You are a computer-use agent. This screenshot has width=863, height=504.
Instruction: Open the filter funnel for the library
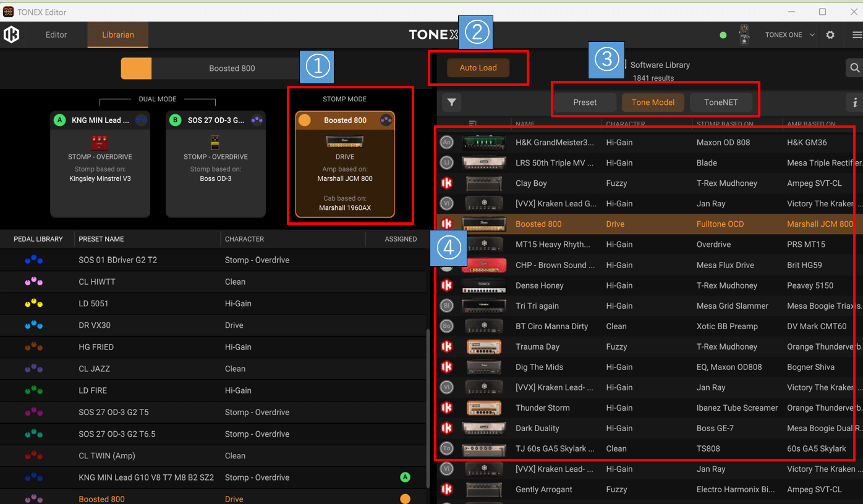click(x=452, y=103)
